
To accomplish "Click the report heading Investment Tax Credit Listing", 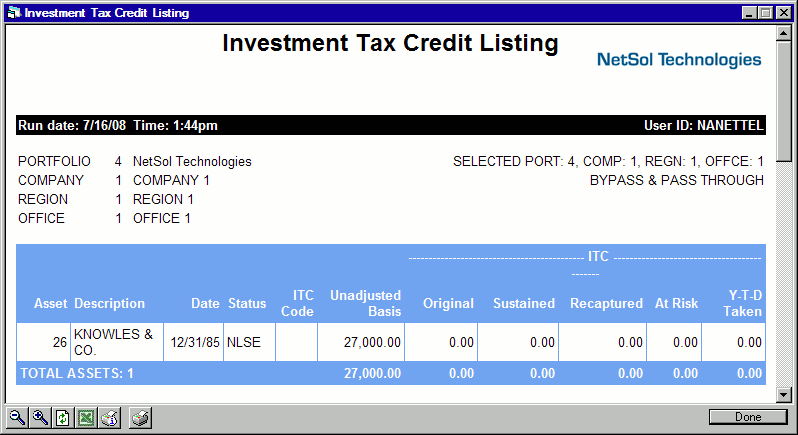I will pyautogui.click(x=390, y=43).
